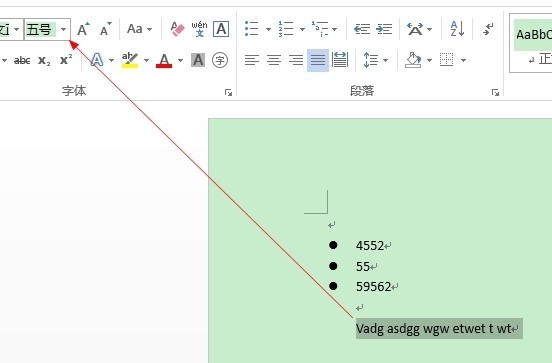This screenshot has width=552, height=363.
Task: Click the Shrink Font button
Action: [x=105, y=29]
